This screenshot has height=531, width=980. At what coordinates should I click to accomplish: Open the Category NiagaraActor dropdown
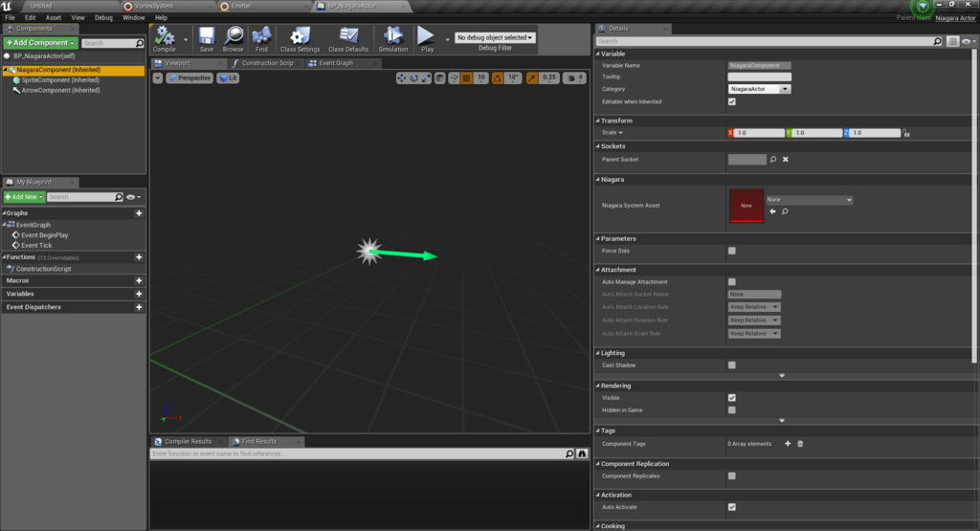[759, 89]
